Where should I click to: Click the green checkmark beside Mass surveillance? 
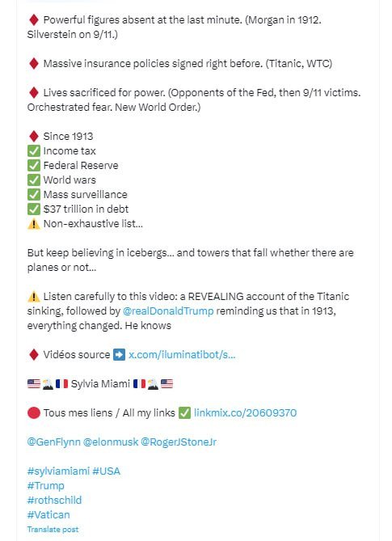tap(34, 195)
